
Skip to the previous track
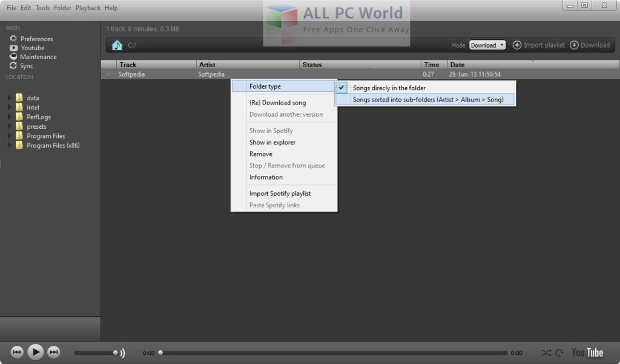(17, 352)
